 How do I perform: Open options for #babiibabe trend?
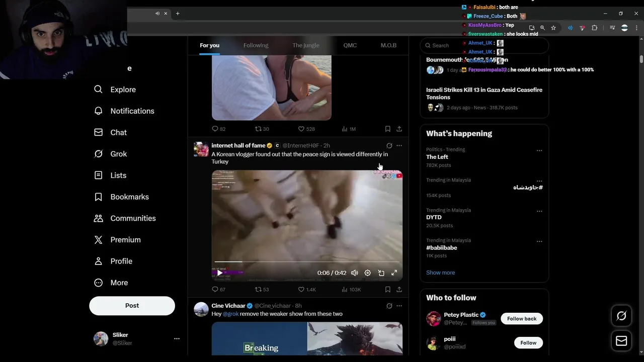(539, 241)
